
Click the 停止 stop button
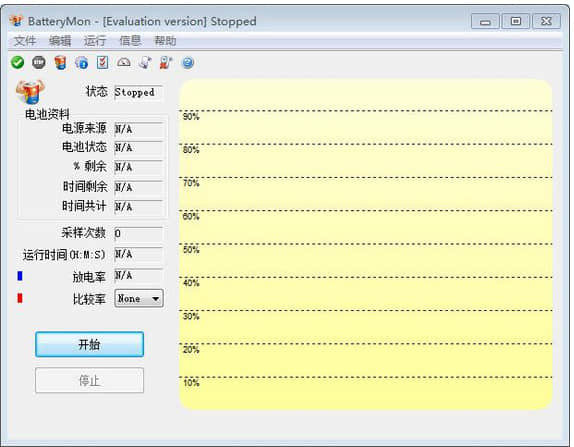click(89, 380)
